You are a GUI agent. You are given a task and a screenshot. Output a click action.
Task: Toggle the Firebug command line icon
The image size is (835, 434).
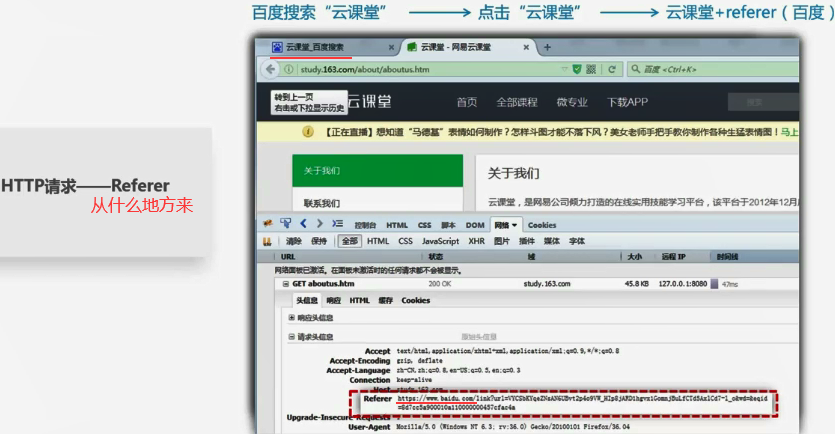tap(337, 224)
